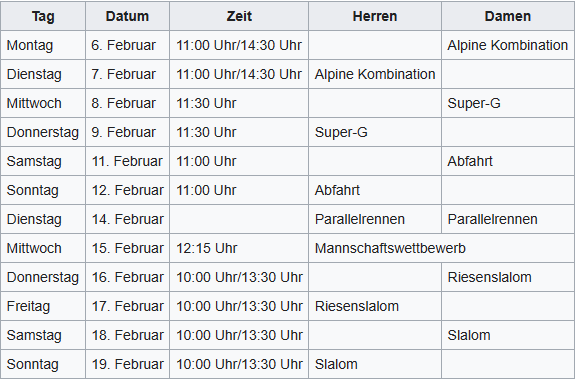Click the Mannschaftswettbewerb cell
Image resolution: width=576 pixels, height=379 pixels.
(x=442, y=248)
